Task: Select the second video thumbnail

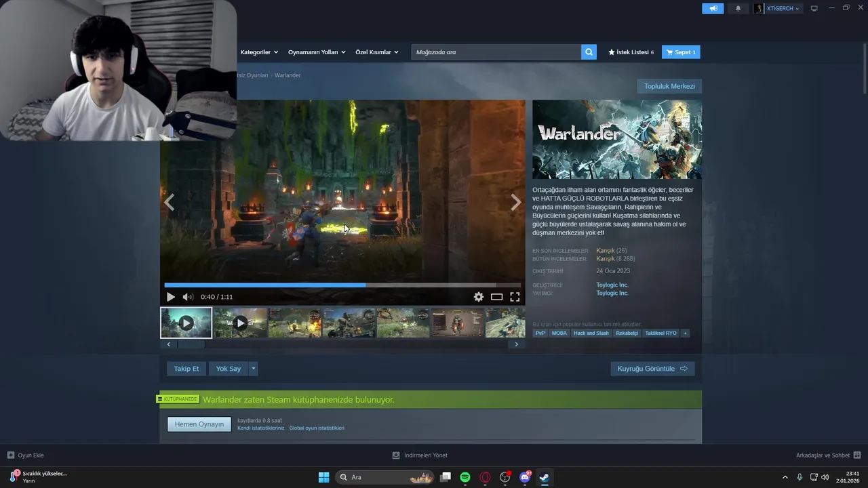Action: [x=240, y=323]
